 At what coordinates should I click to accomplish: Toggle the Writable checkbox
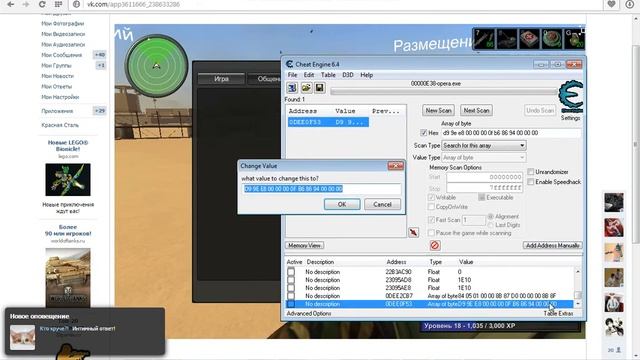pyautogui.click(x=431, y=197)
